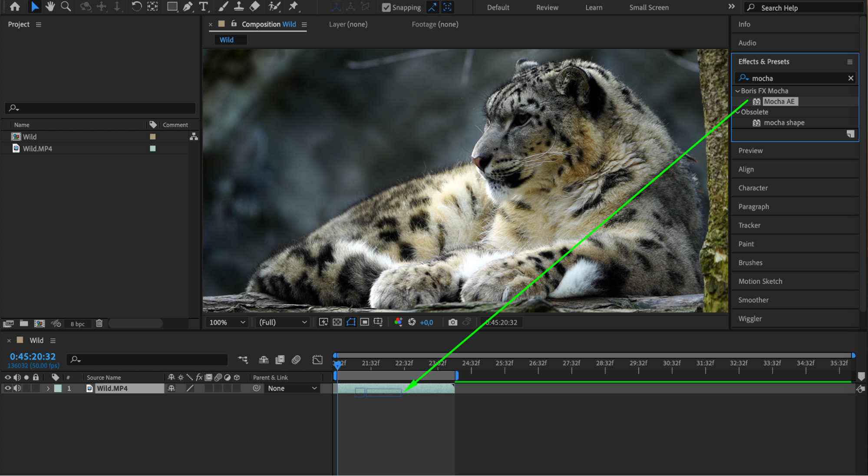Hide the Wild.MP4 layer video
This screenshot has width=868, height=476.
point(8,388)
